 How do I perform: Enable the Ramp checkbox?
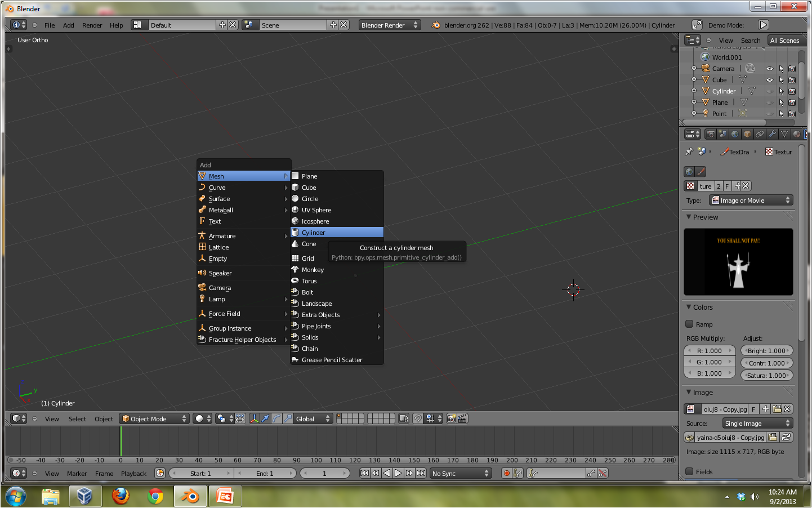[689, 324]
